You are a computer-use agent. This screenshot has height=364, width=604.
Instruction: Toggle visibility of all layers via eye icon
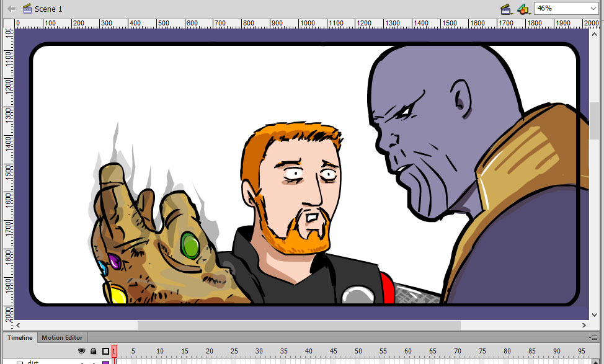(x=81, y=351)
